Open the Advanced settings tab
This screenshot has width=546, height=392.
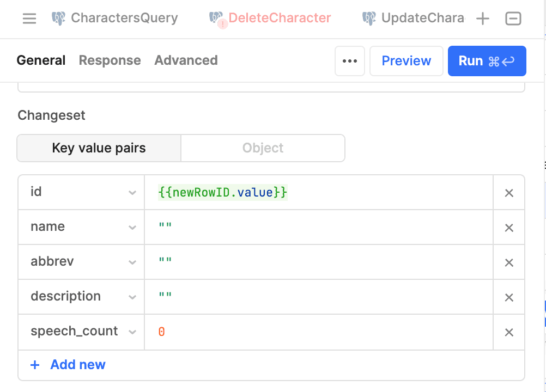[x=186, y=60]
